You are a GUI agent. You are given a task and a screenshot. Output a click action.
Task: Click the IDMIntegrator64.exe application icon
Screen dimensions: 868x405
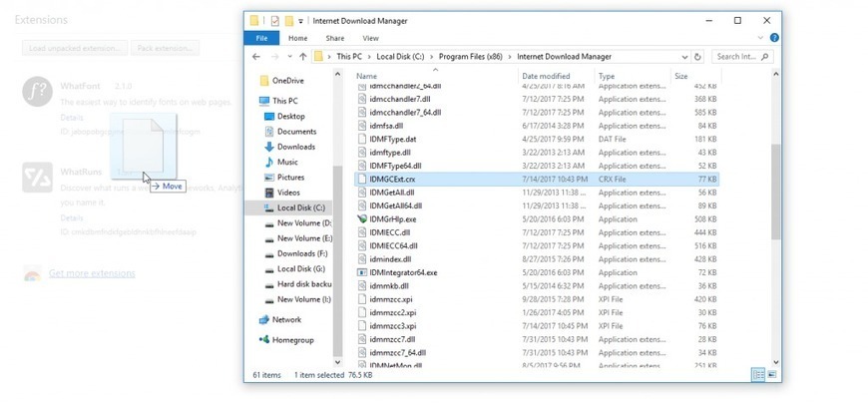point(361,272)
